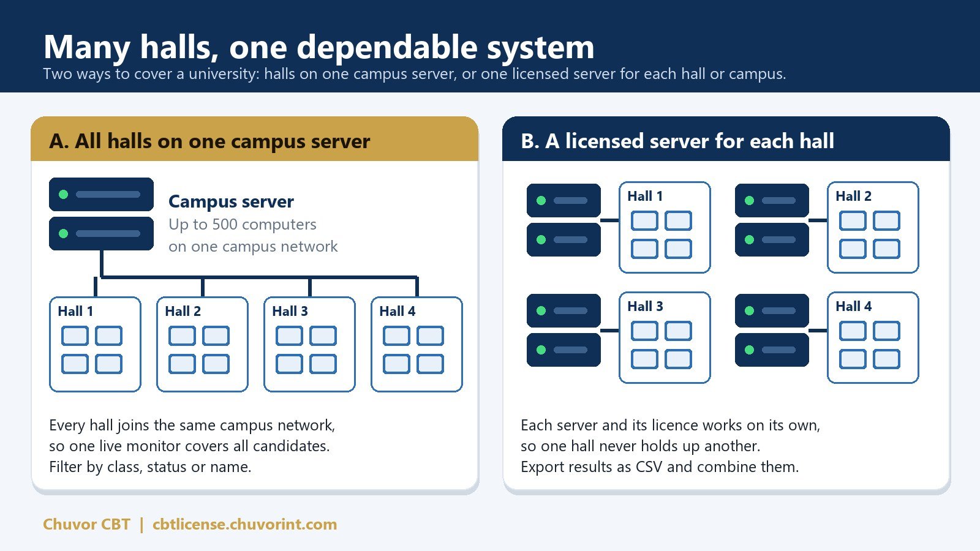Click the server icon beside Hall 2 in panel B

[772, 220]
